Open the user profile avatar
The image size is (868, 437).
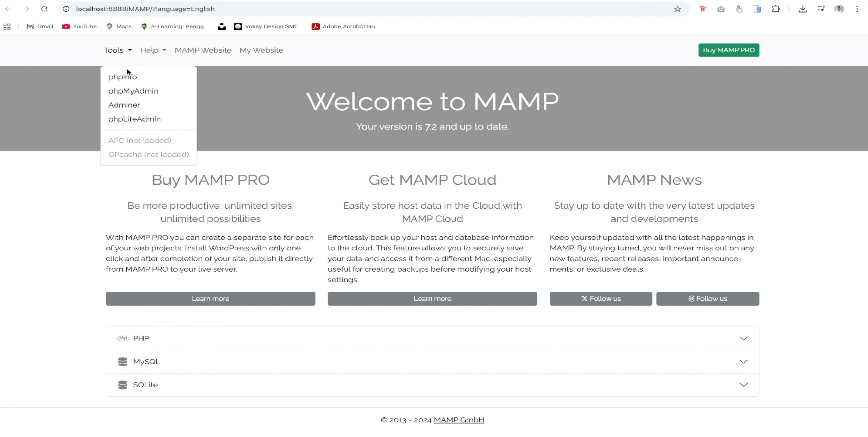pos(839,9)
